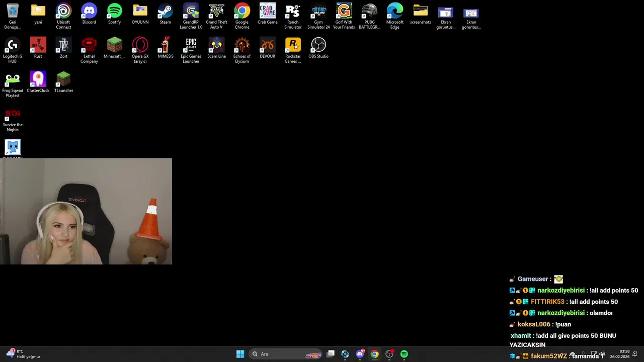Screen dimensions: 644x362
Task: Open TLauncher desktop shortcut
Action: coord(63,82)
